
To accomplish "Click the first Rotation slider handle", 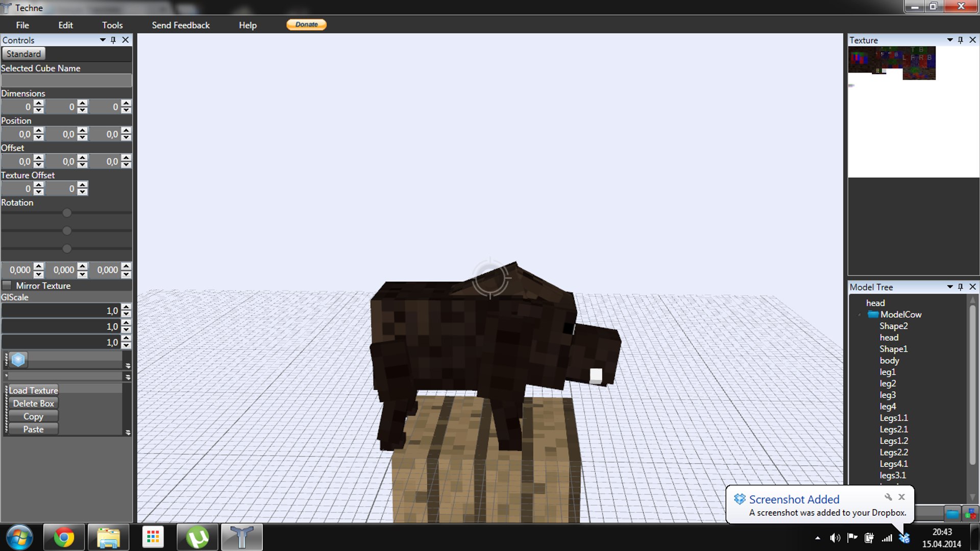I will point(67,212).
